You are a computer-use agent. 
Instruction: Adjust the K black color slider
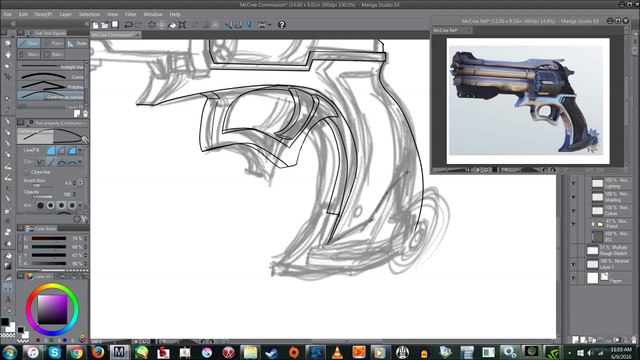point(49,263)
